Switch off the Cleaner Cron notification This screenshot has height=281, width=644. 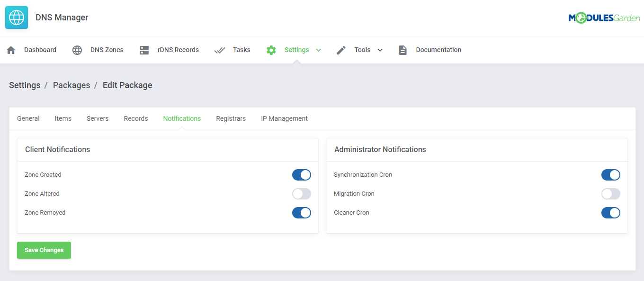[x=611, y=212]
